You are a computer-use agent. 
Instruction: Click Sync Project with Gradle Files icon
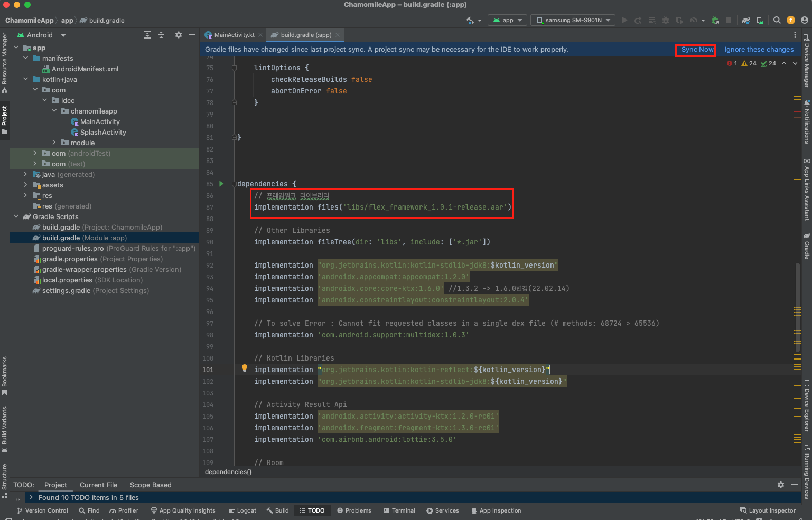[745, 20]
